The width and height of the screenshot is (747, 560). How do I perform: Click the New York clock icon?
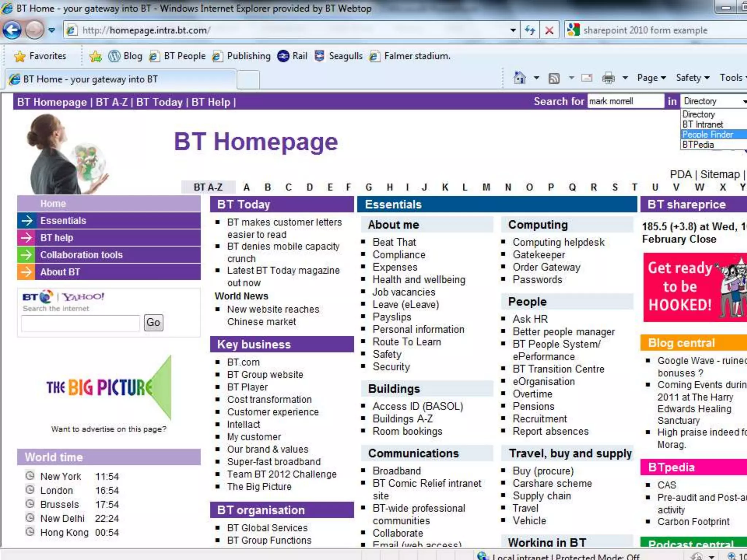tap(30, 476)
